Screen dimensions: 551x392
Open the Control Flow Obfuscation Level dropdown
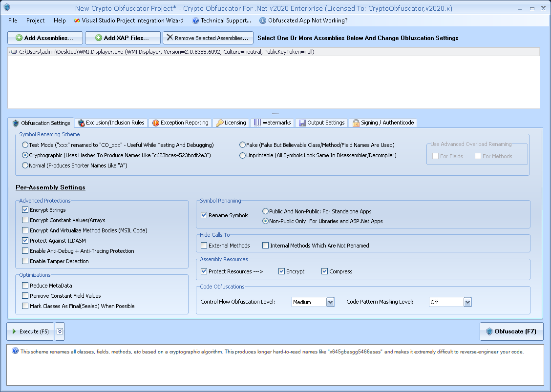point(330,302)
